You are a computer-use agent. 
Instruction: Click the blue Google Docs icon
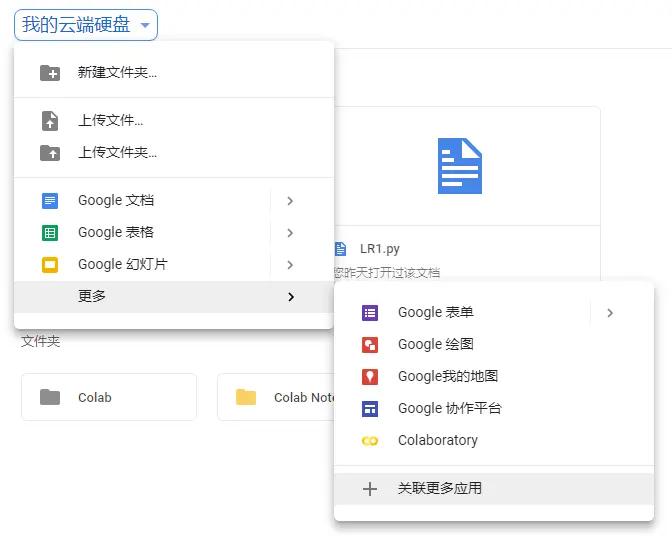tap(50, 201)
